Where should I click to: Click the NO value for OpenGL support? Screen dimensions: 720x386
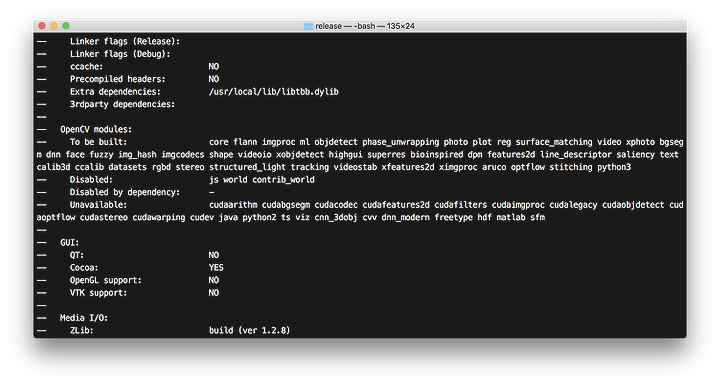coord(214,280)
